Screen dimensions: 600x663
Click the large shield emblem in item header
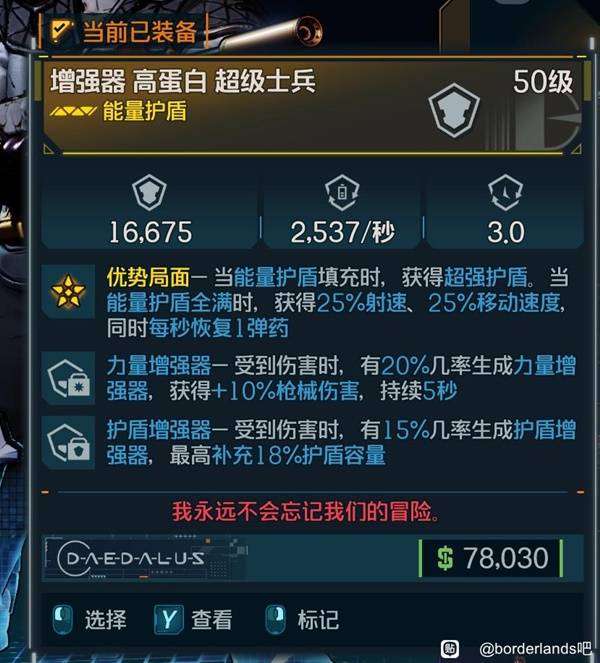pos(453,110)
